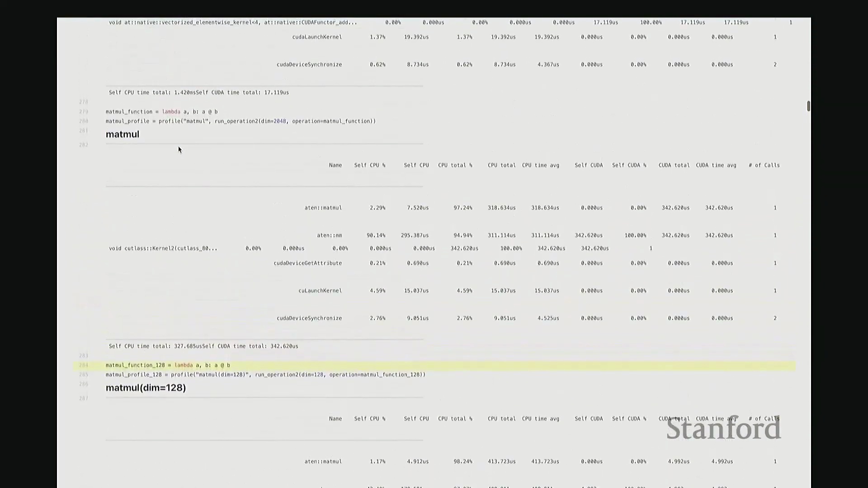Screen dimensions: 868x488
Task: Select the 'matmul(dim=128)' section heading
Action: tap(146, 388)
